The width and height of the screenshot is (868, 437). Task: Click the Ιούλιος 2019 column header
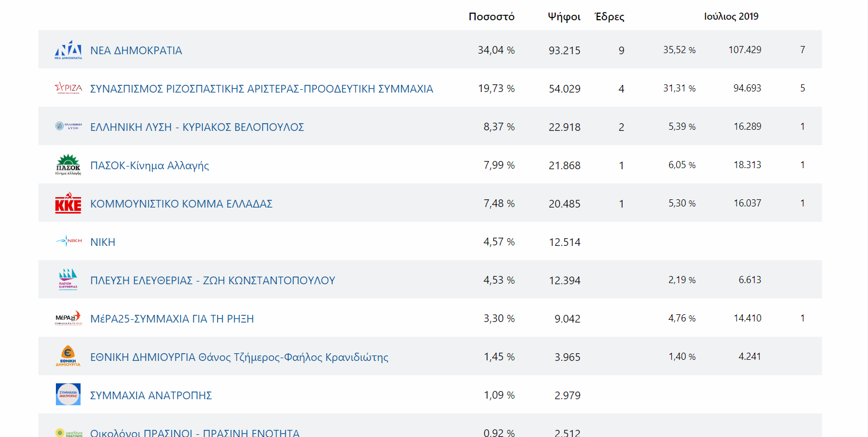pyautogui.click(x=731, y=16)
